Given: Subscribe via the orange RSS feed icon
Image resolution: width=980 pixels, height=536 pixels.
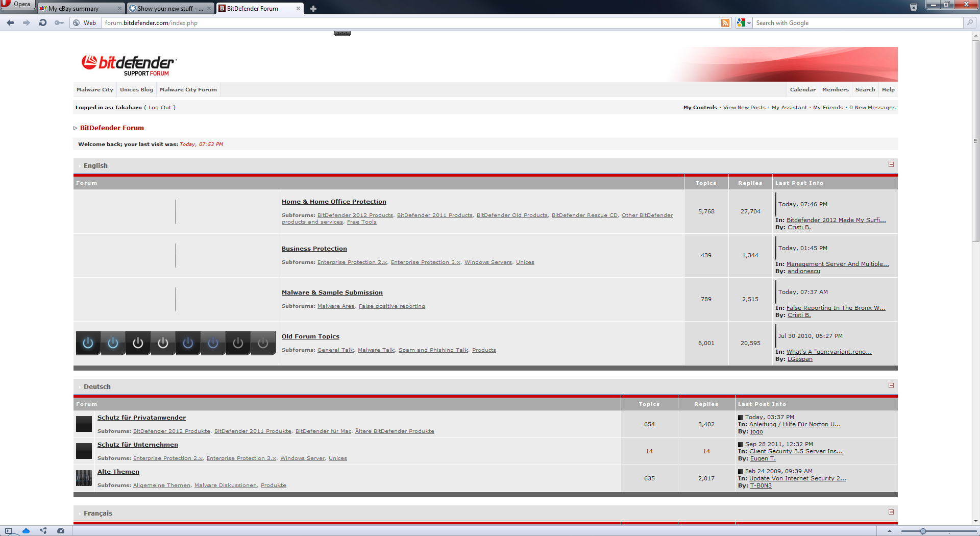Looking at the screenshot, I should pos(725,23).
